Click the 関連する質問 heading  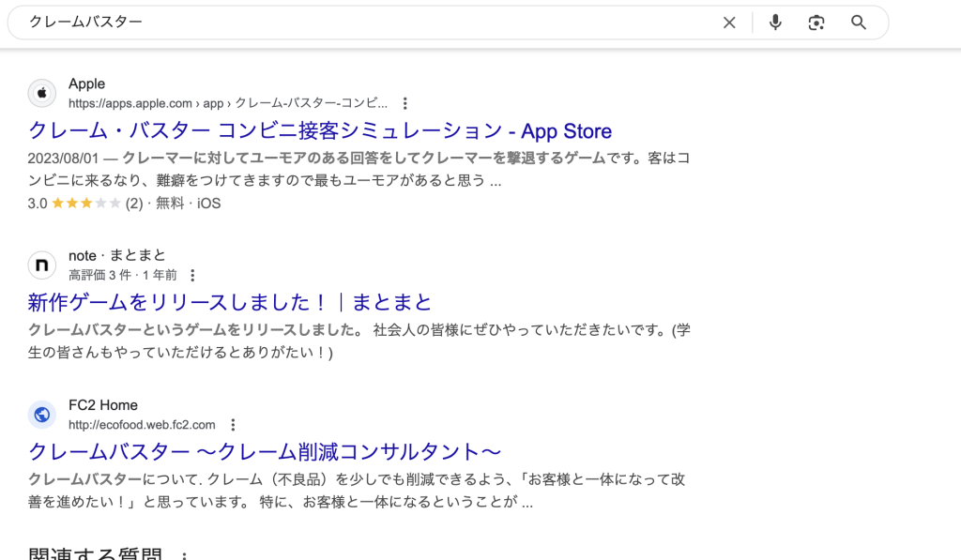click(95, 552)
